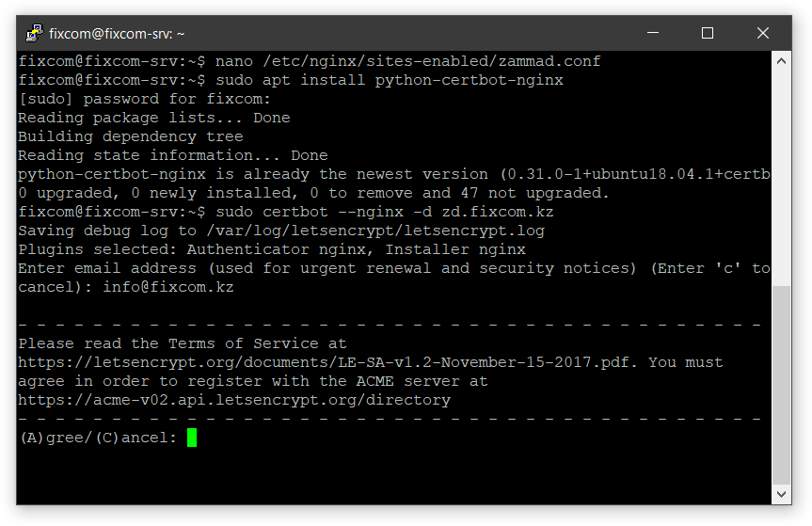
Task: Click the nano zammad.conf command line
Action: pyautogui.click(x=310, y=61)
